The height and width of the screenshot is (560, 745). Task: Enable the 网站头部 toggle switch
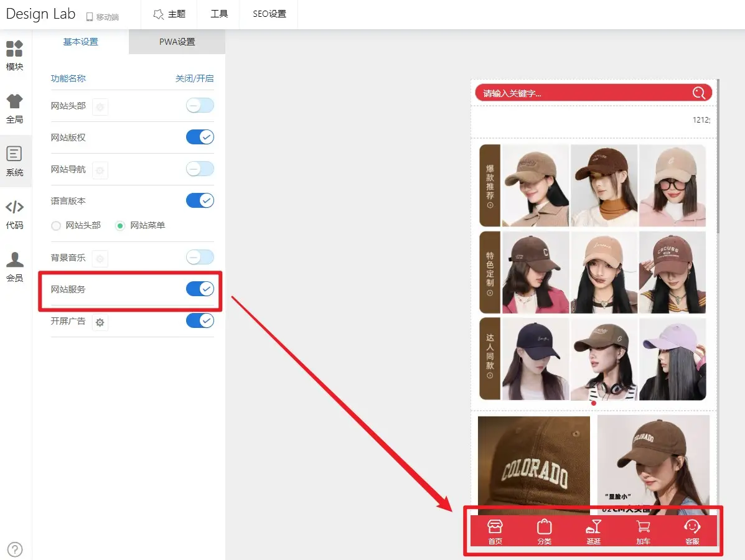click(200, 106)
